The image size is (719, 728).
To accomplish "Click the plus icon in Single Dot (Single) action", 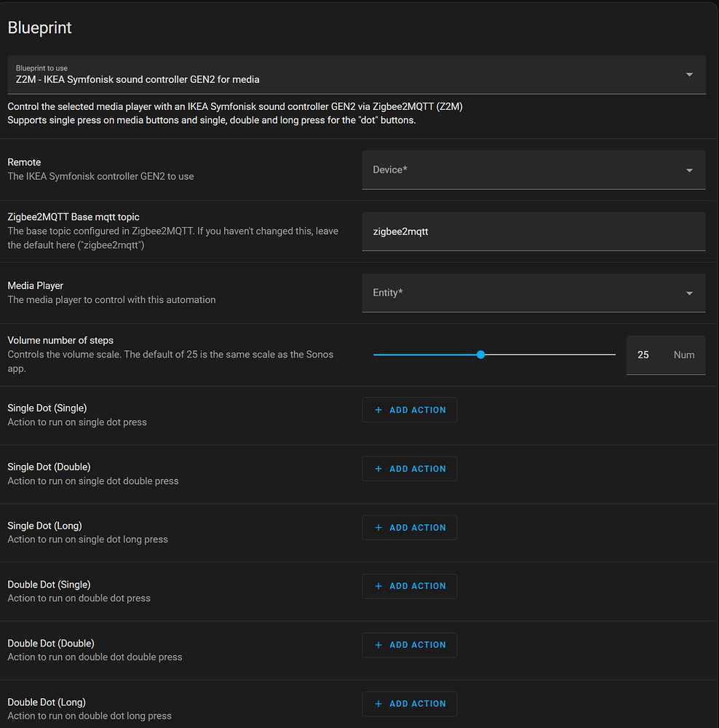I will 378,409.
